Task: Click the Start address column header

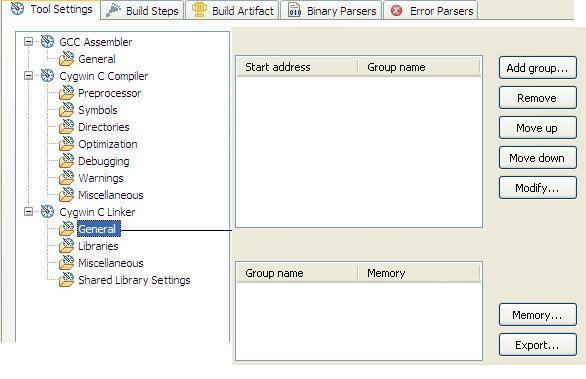Action: click(x=297, y=67)
